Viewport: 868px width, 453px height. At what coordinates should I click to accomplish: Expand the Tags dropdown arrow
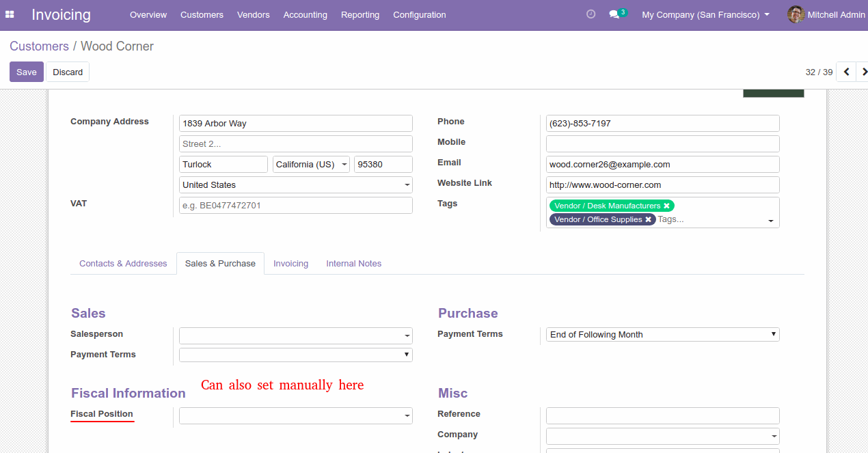771,221
